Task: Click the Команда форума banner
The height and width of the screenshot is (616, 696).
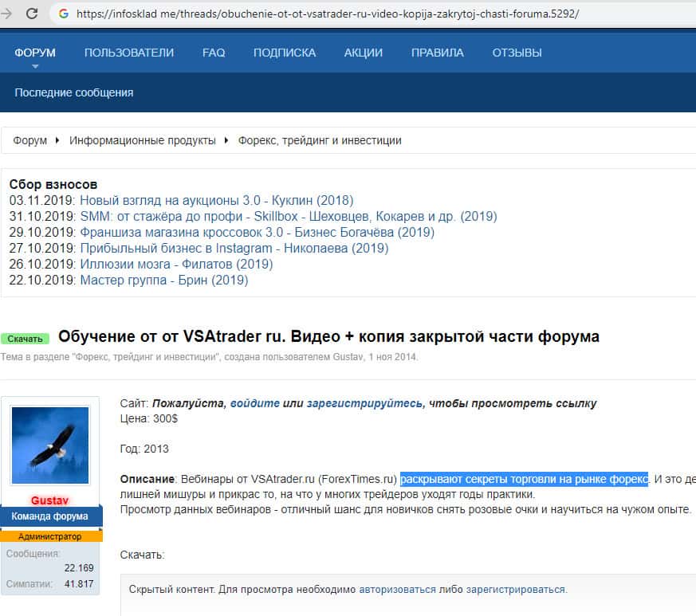Action: point(51,516)
